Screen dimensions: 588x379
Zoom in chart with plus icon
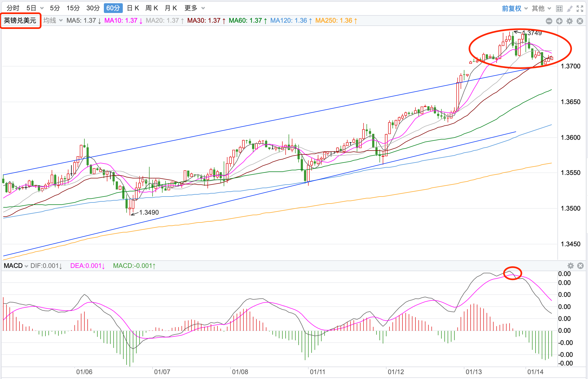[559, 21]
